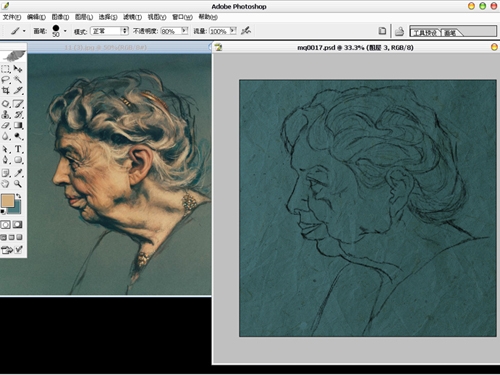Select the Zoom tool
Image resolution: width=500 pixels, height=375 pixels.
[18, 184]
